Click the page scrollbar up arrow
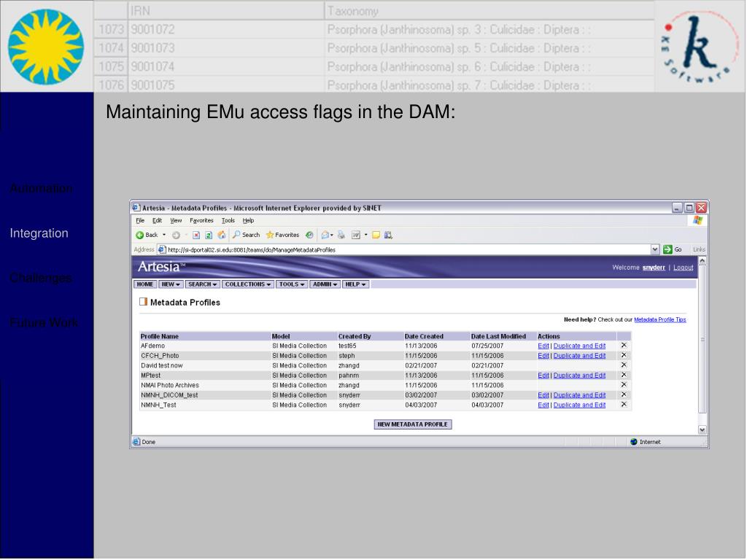 click(x=703, y=262)
